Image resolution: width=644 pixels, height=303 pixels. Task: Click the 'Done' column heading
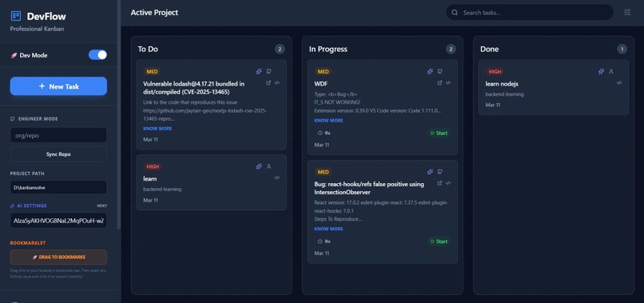490,49
